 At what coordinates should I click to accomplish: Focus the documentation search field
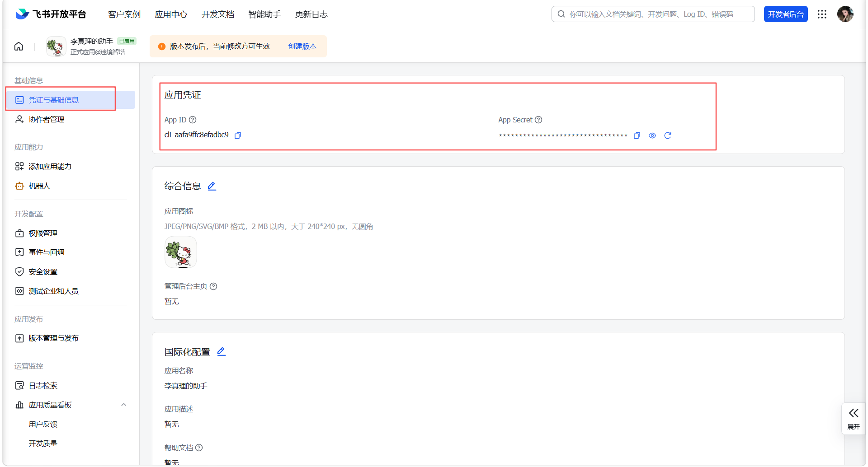[653, 14]
